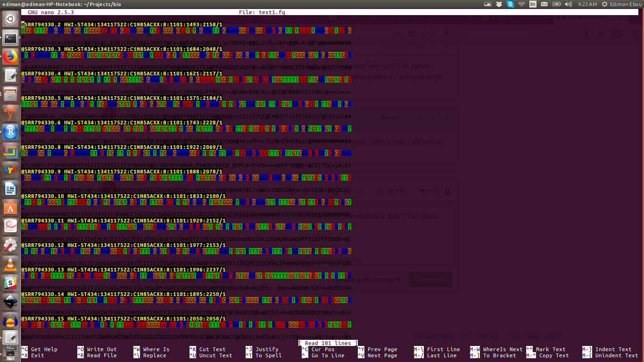
Task: Click the '@SRR794330.12' header line
Action: 124,245
